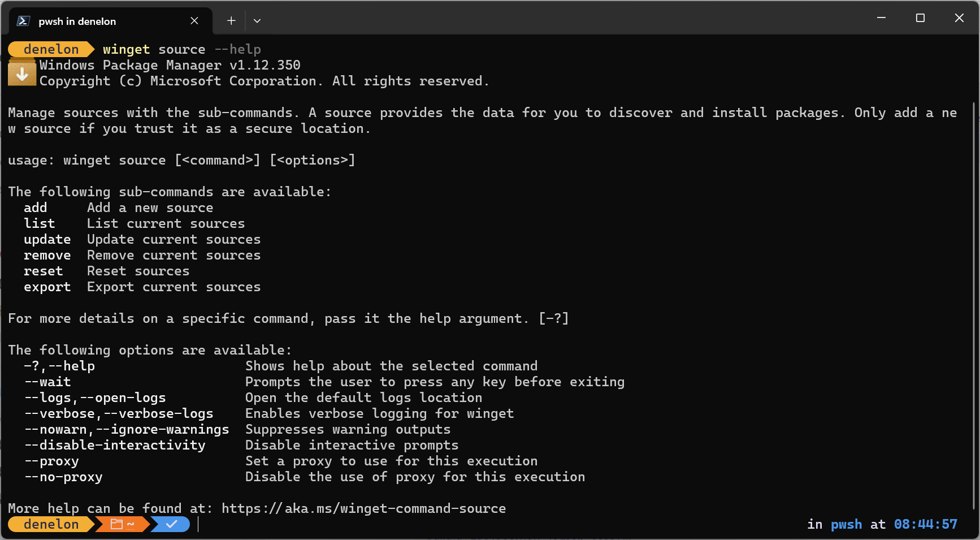Open the aka.ms/winget-command-source link
The height and width of the screenshot is (540, 980).
363,508
